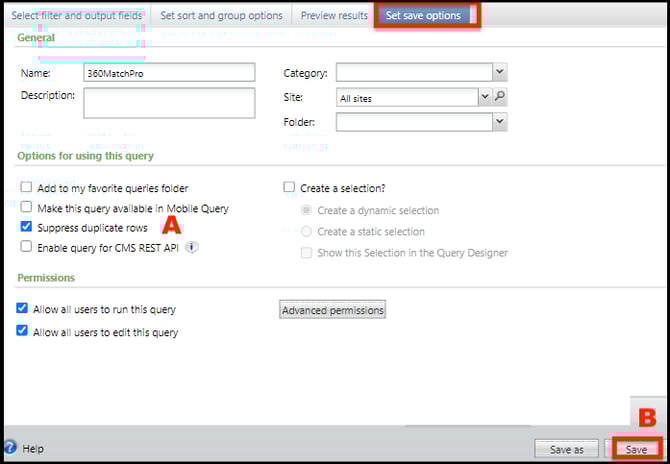Click into the Description text box
Screen dimensions: 670x464
coord(169,103)
